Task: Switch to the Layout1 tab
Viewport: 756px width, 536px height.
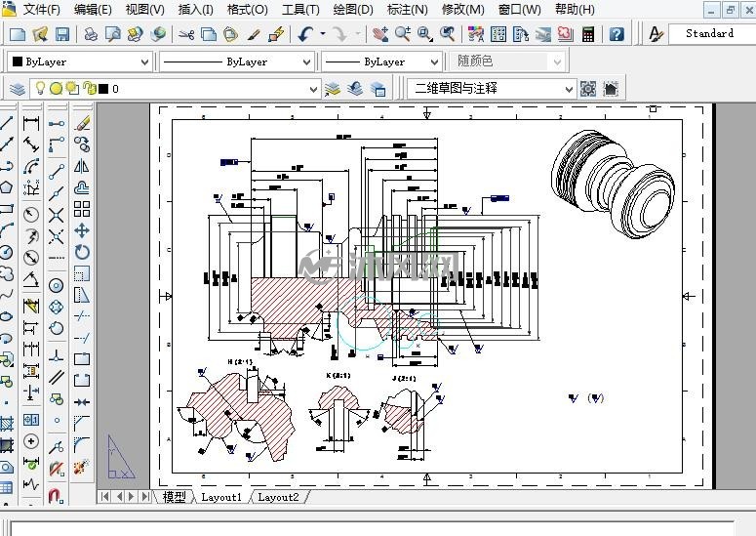Action: (x=220, y=496)
